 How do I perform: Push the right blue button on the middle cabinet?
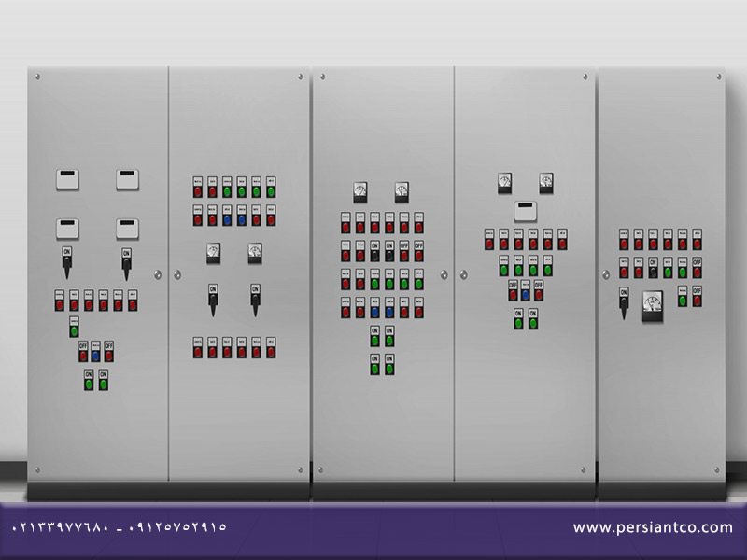[x=389, y=308]
